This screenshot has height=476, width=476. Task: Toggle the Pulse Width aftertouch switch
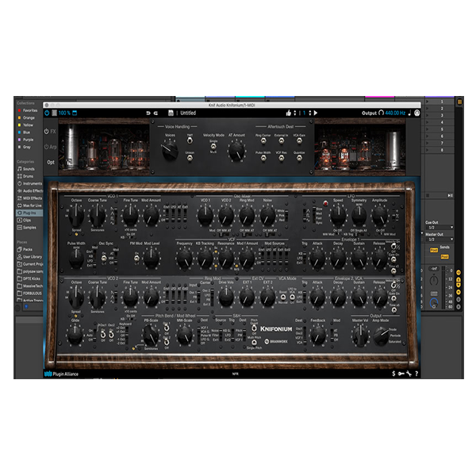263,158
